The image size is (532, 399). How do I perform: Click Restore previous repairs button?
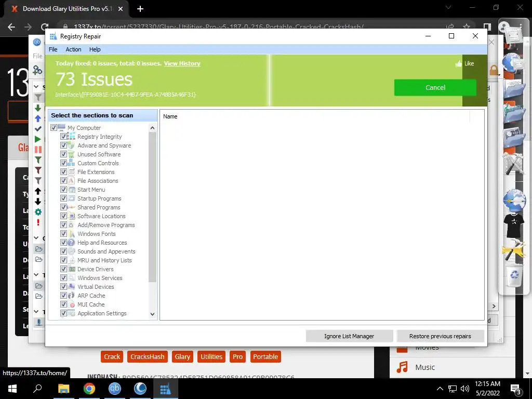click(440, 336)
